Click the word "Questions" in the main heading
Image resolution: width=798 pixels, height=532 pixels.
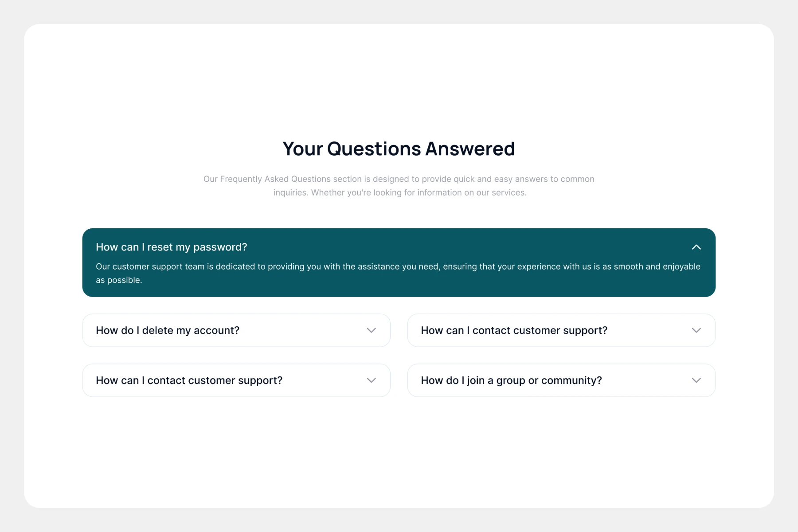[x=374, y=149]
